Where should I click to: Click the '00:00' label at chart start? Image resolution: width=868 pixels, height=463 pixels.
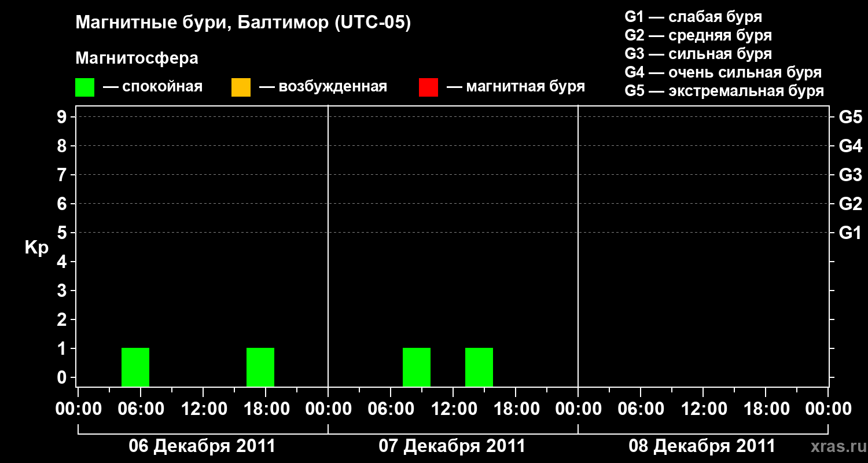point(78,409)
